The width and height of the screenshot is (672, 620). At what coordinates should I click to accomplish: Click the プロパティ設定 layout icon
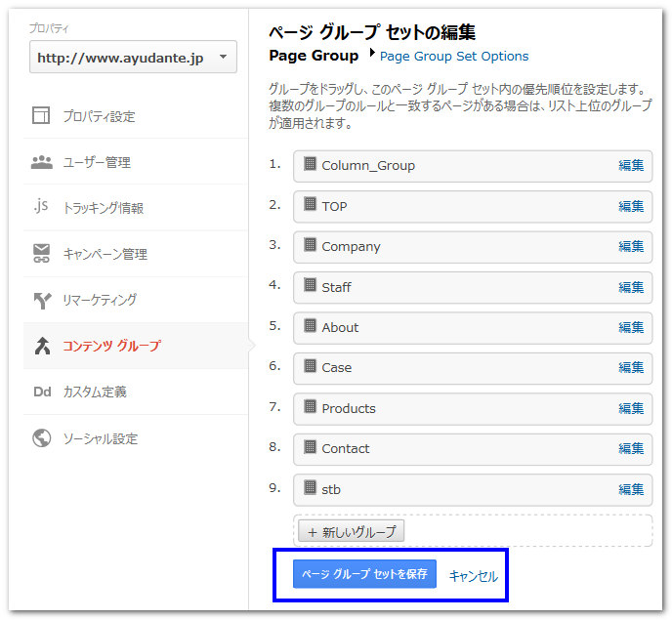coord(41,115)
